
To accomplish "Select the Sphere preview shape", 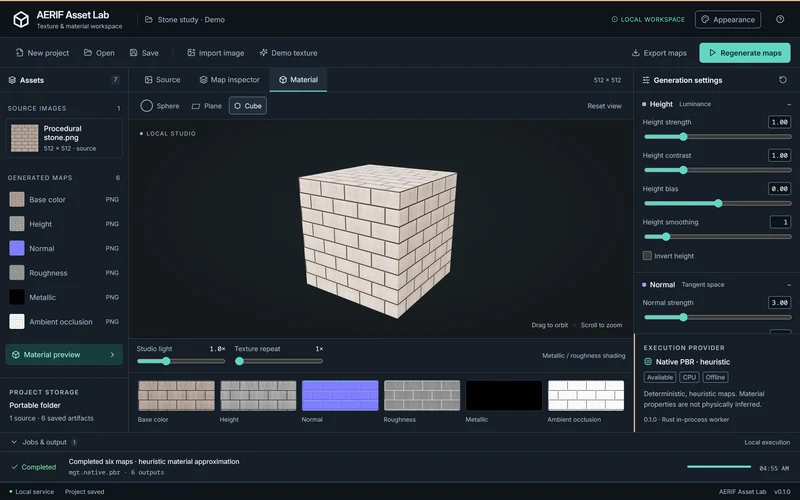I will 160,106.
